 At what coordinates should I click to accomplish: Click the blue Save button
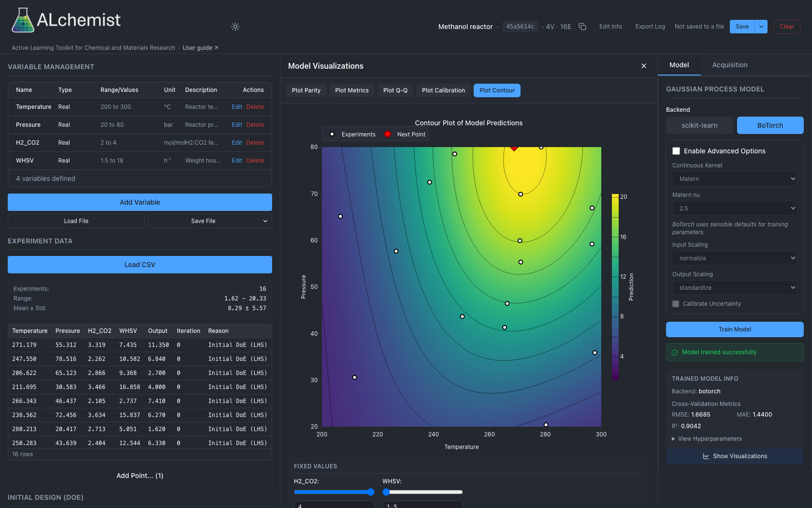pyautogui.click(x=742, y=27)
